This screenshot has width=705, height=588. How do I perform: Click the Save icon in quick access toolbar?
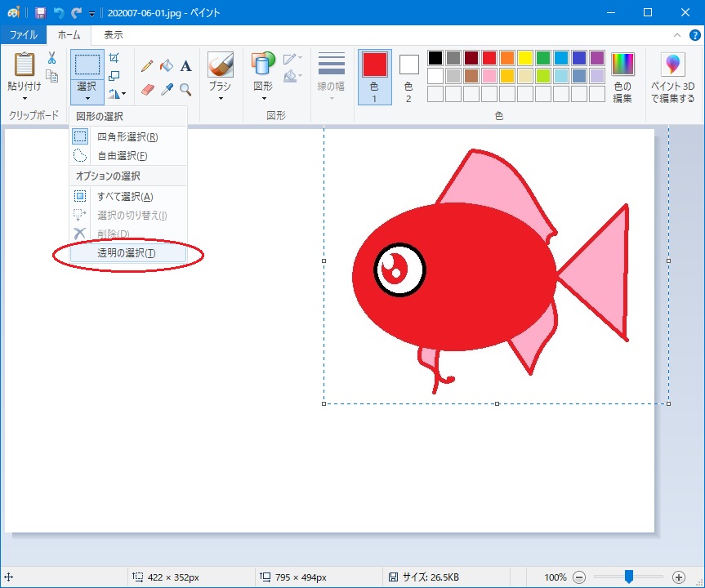(41, 12)
